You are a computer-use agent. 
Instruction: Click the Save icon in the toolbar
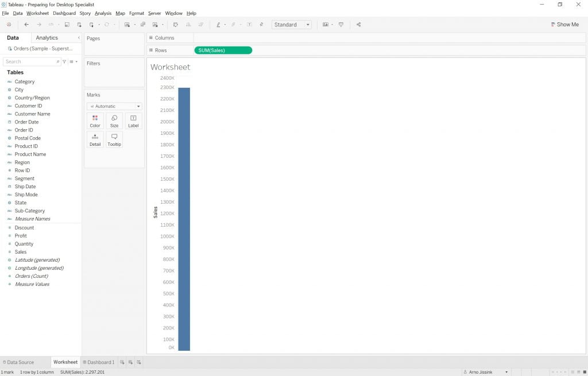(x=67, y=25)
